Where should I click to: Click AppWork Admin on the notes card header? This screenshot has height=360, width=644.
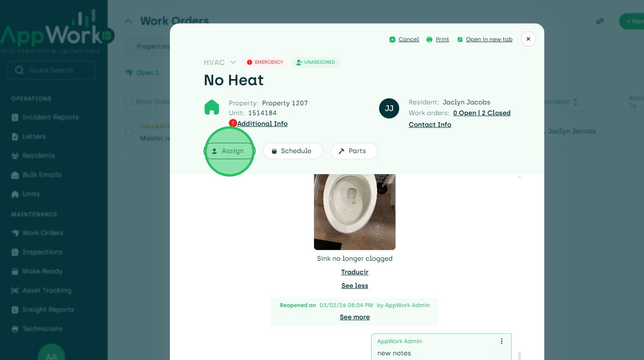400,341
